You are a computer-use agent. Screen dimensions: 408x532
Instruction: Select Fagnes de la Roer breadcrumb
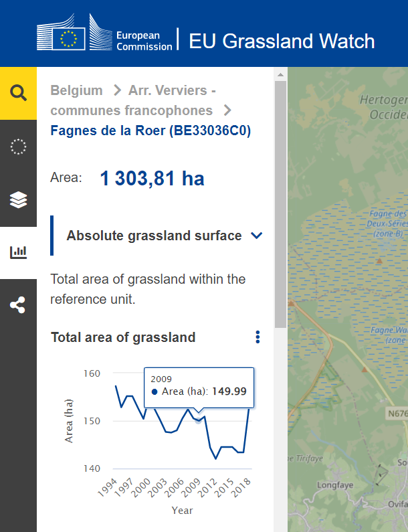[150, 130]
